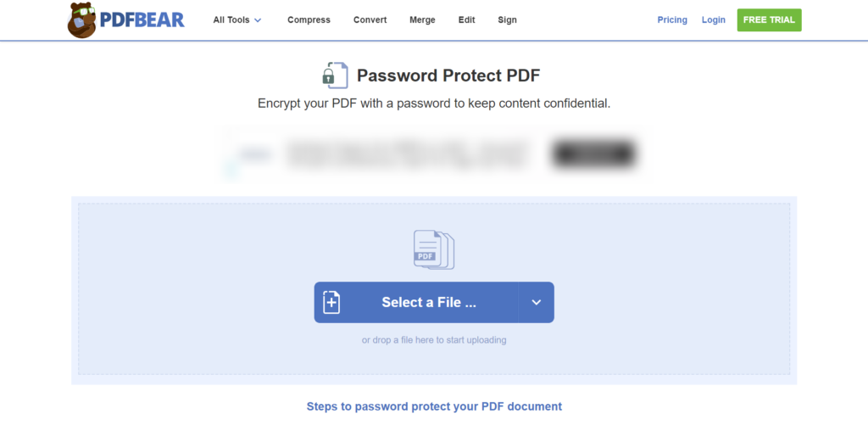Expand the All Tools chevron arrow

[258, 20]
